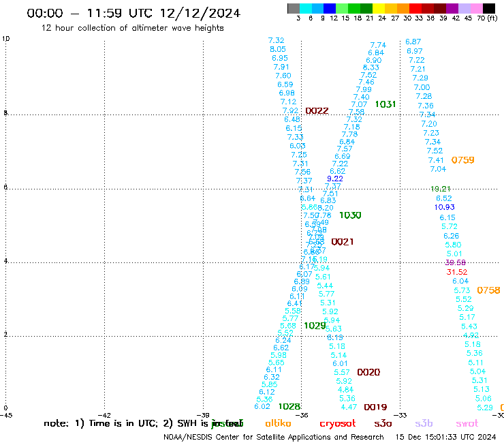
Task: Click the longitude axis label '-45'
Action: click(5, 416)
